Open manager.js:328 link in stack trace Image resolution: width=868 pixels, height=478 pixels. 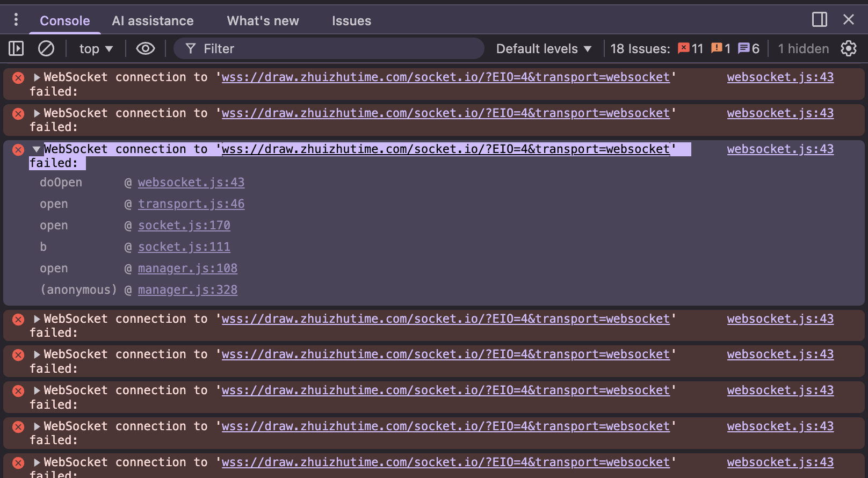[x=187, y=290]
